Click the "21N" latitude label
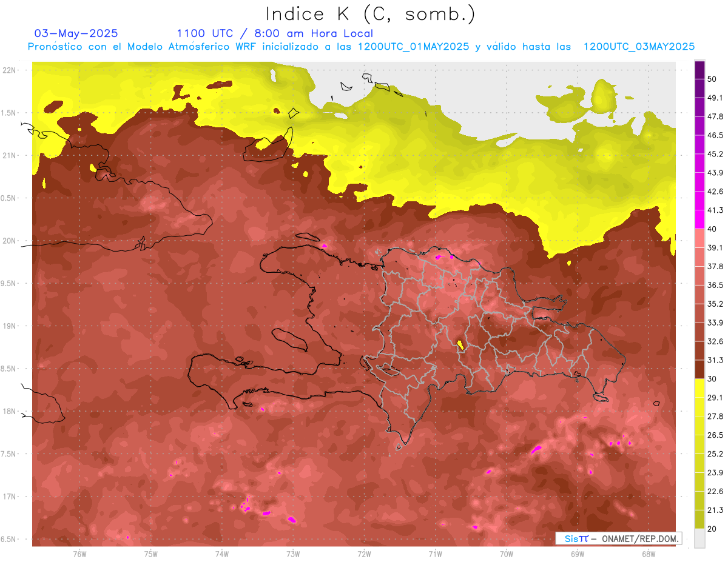 [10, 155]
